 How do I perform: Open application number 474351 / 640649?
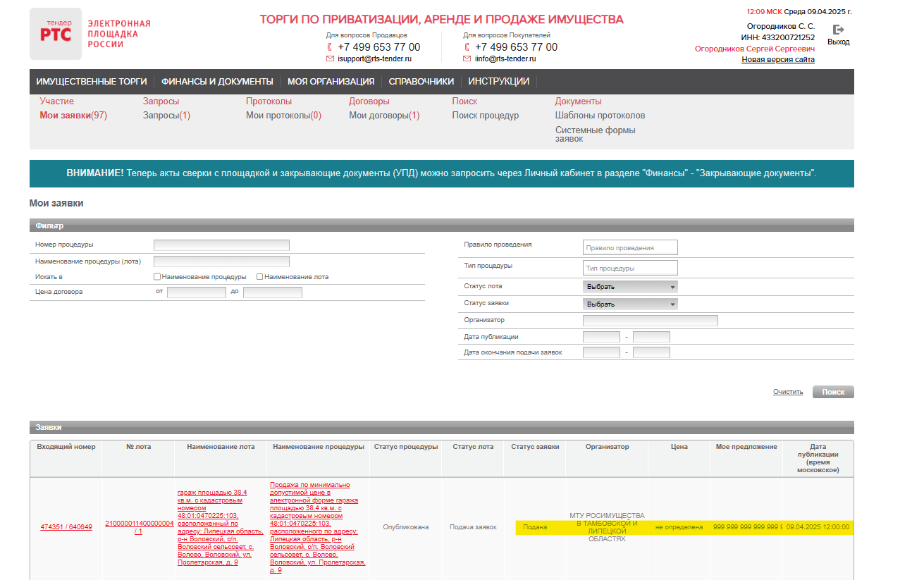[x=66, y=527]
